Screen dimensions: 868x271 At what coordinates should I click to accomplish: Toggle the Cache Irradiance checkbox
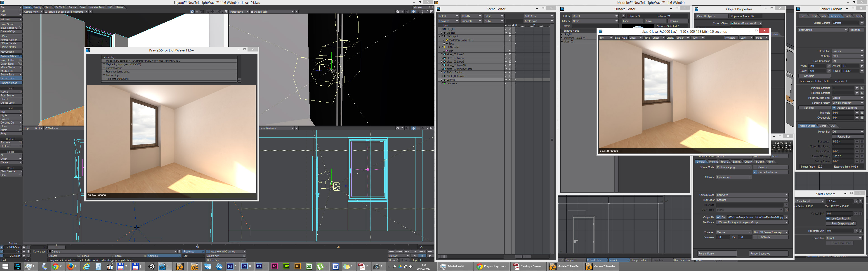pyautogui.click(x=755, y=172)
